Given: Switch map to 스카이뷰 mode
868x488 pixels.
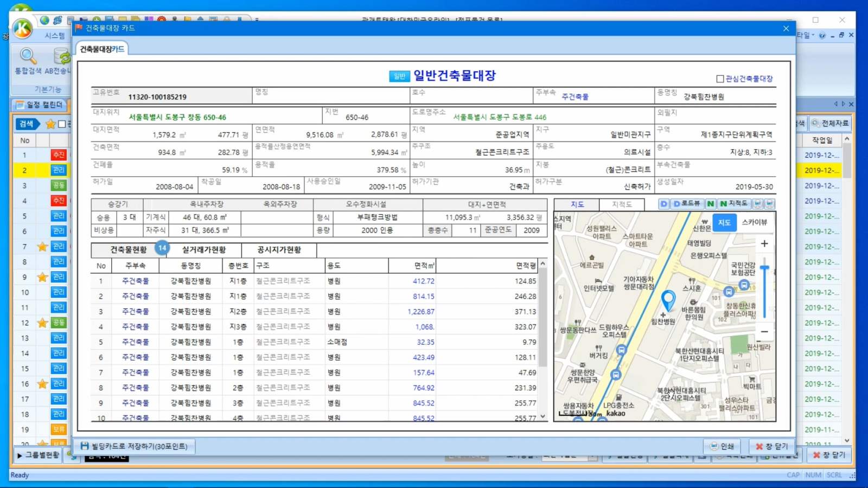Looking at the screenshot, I should click(754, 222).
